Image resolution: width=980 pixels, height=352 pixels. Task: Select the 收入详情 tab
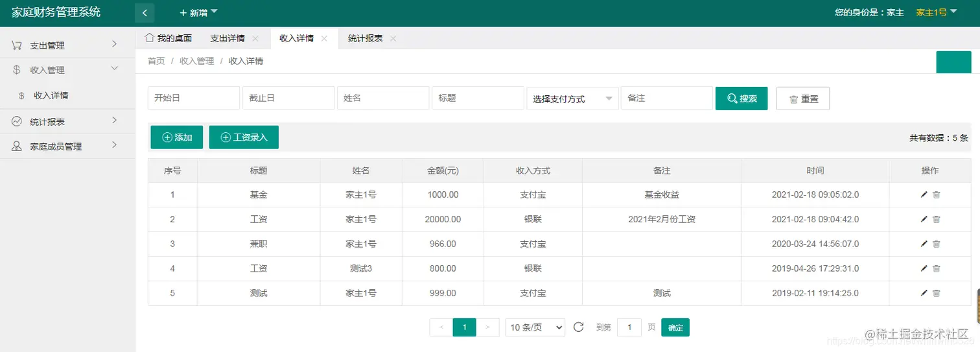[296, 38]
